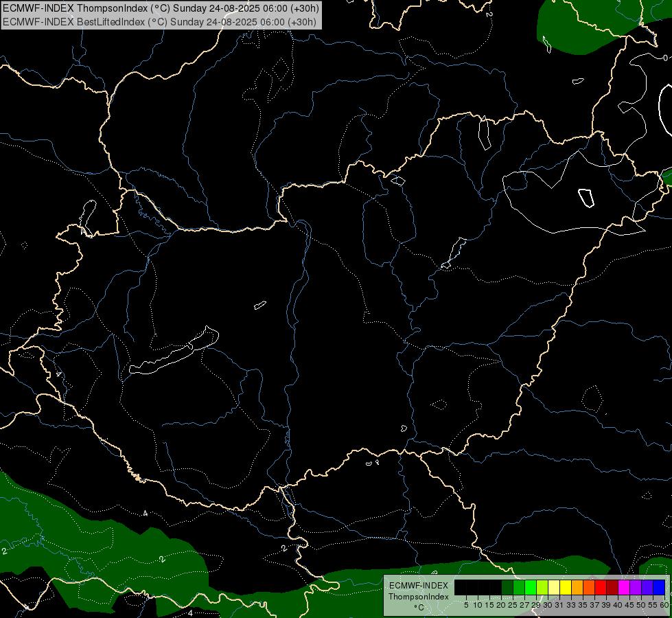Screen dimensions: 672x618
Task: Click the legend title ECMWF-INDEX
Action: point(418,586)
